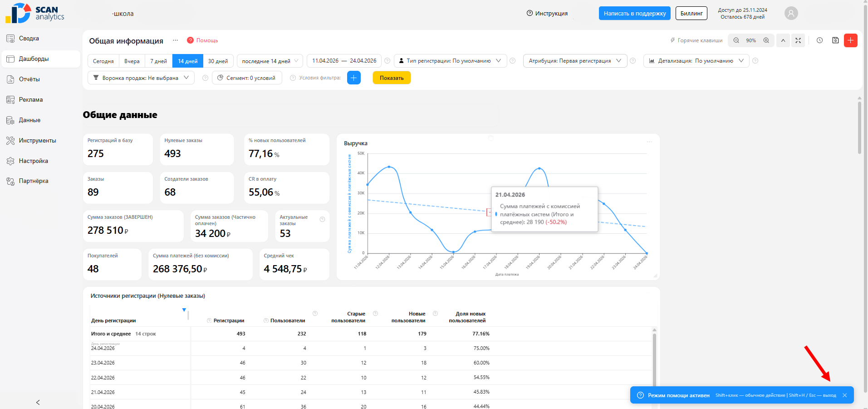868x409 pixels.
Task: Show hint for Доля новых пользователей column
Action: (x=435, y=313)
